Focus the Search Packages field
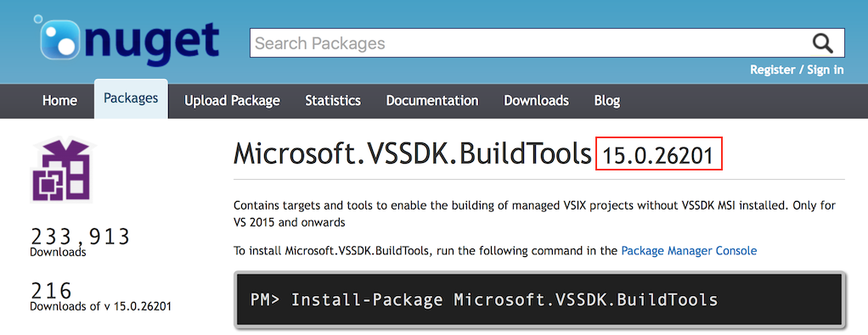The height and width of the screenshot is (335, 868). click(546, 43)
